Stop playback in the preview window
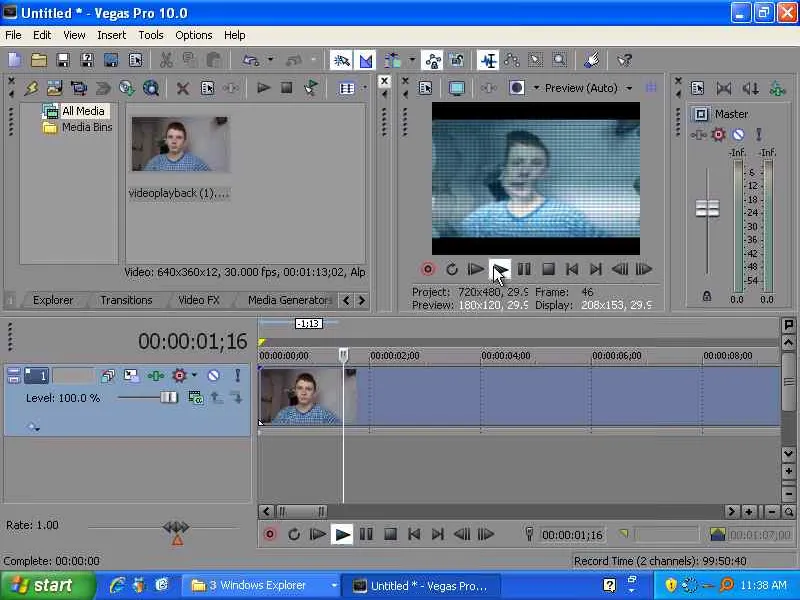 coord(548,269)
